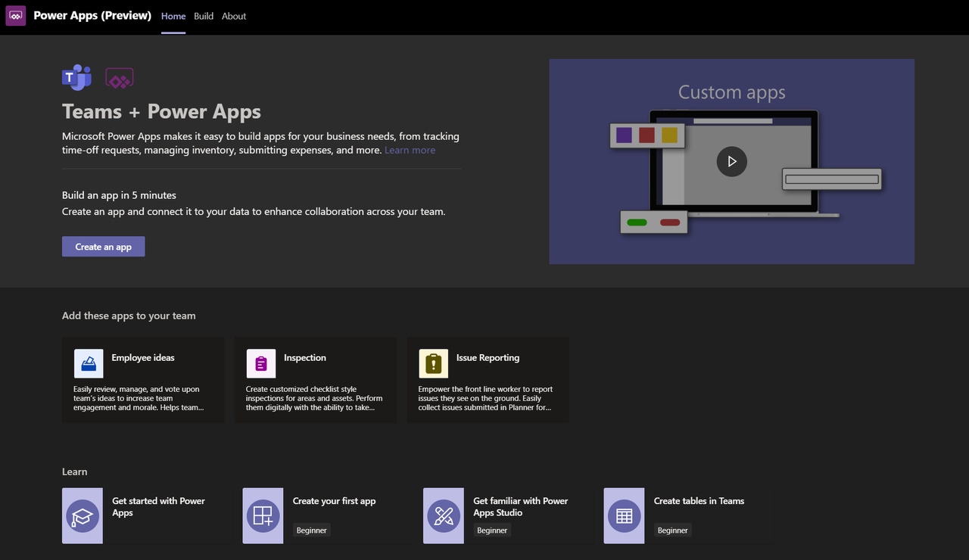Click the Power Apps diamond icon beside Teams
Image resolution: width=969 pixels, height=560 pixels.
(119, 77)
